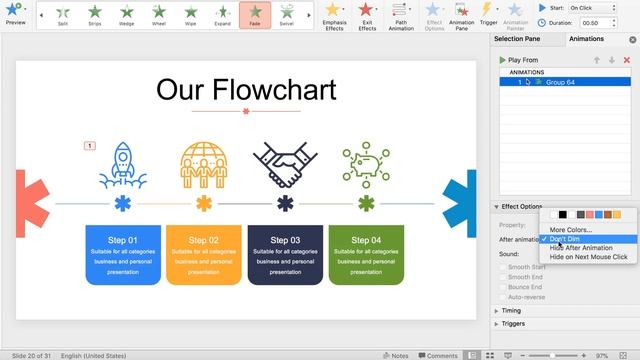This screenshot has width=640, height=360.
Task: Pick the blue dim color swatch
Action: pos(598,214)
